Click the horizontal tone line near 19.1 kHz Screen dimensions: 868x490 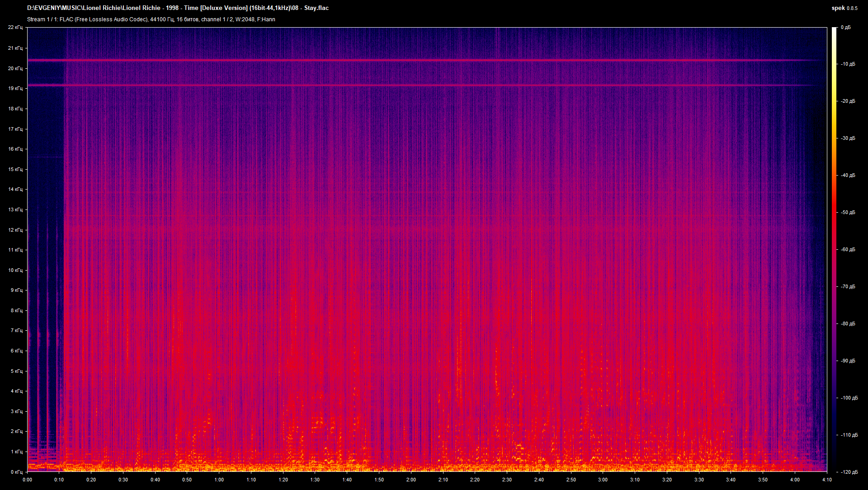[424, 85]
